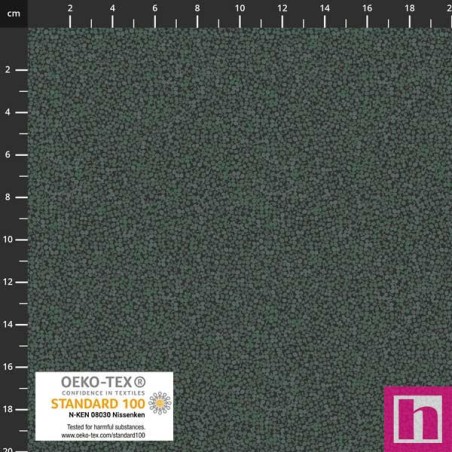Click the 4 mark on left ruler

pyautogui.click(x=8, y=112)
